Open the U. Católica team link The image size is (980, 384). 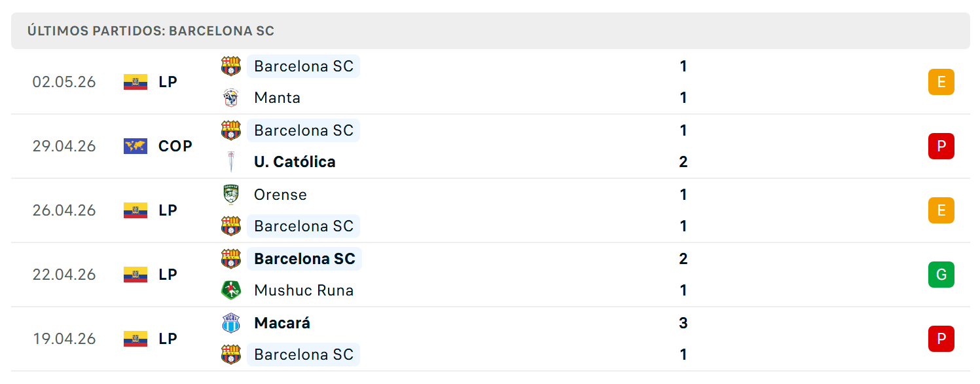(x=295, y=162)
